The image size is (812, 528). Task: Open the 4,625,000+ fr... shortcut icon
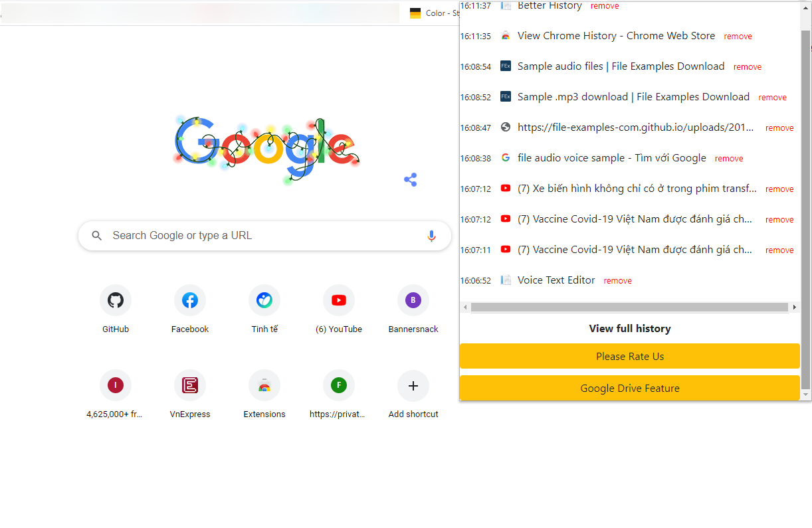coord(116,385)
